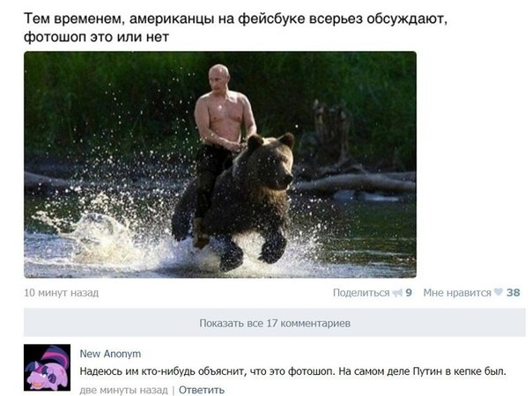
Task: Expand Показать все 17 комментариев
Action: tap(275, 323)
